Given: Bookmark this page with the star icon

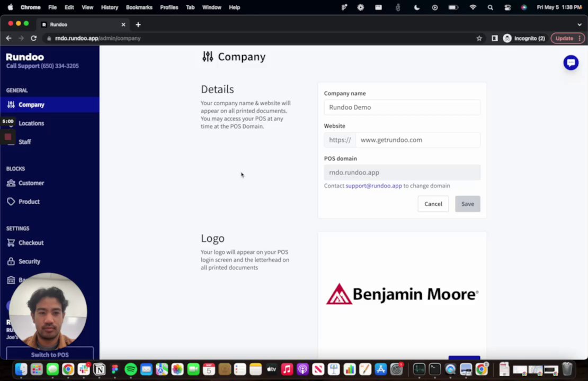Looking at the screenshot, I should (479, 38).
